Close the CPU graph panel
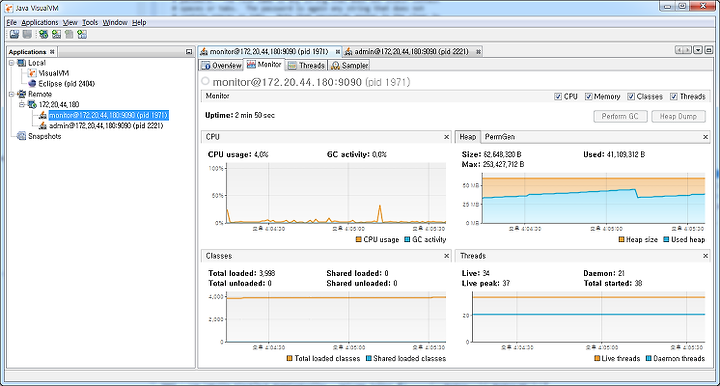 click(x=446, y=137)
